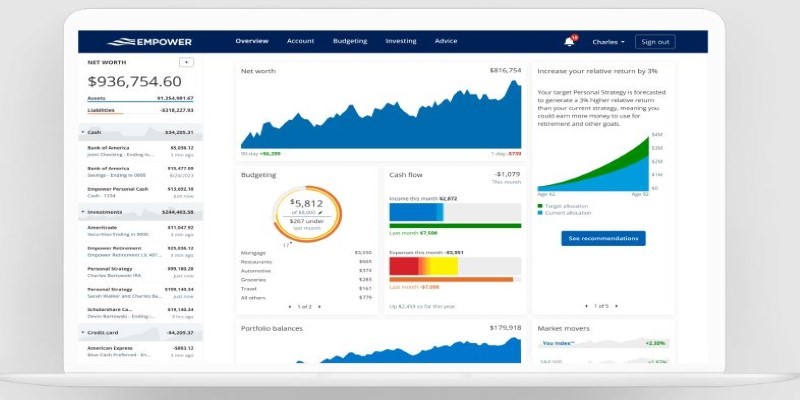The height and width of the screenshot is (400, 800).
Task: Go to previous recommendation slide arrow
Action: [x=586, y=305]
